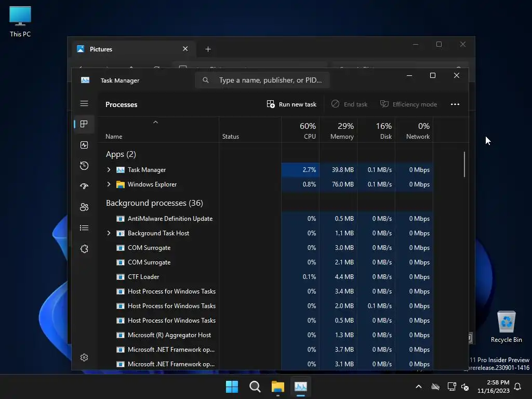The image size is (532, 399).
Task: Open the taskbar Search icon
Action: 255,387
